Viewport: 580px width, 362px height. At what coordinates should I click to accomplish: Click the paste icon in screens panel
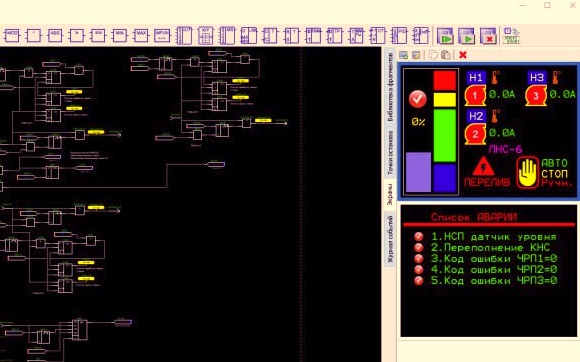(x=446, y=55)
